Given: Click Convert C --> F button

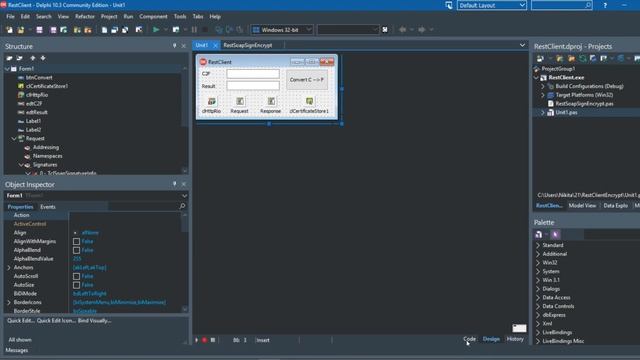Looking at the screenshot, I should pyautogui.click(x=307, y=80).
